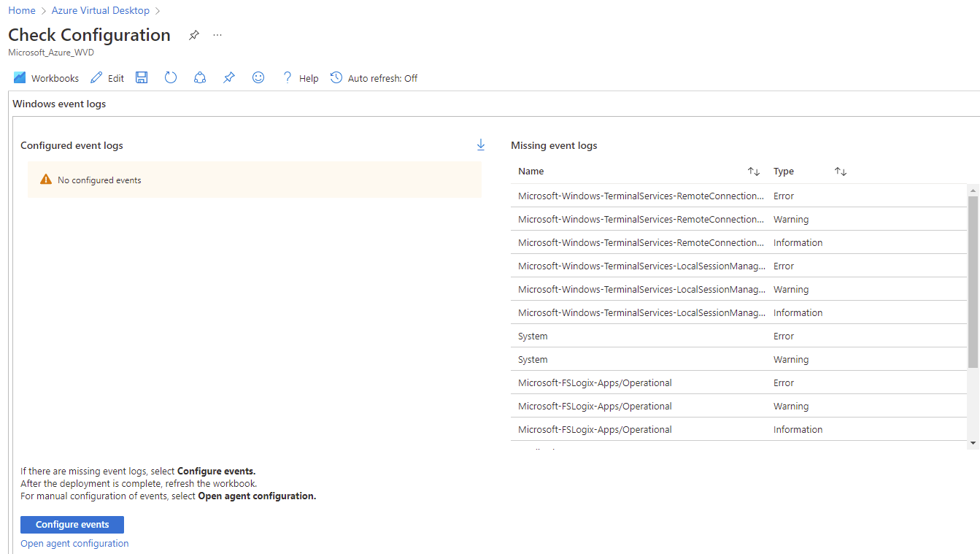This screenshot has width=980, height=554.
Task: Pin page using pin beside title
Action: 194,35
